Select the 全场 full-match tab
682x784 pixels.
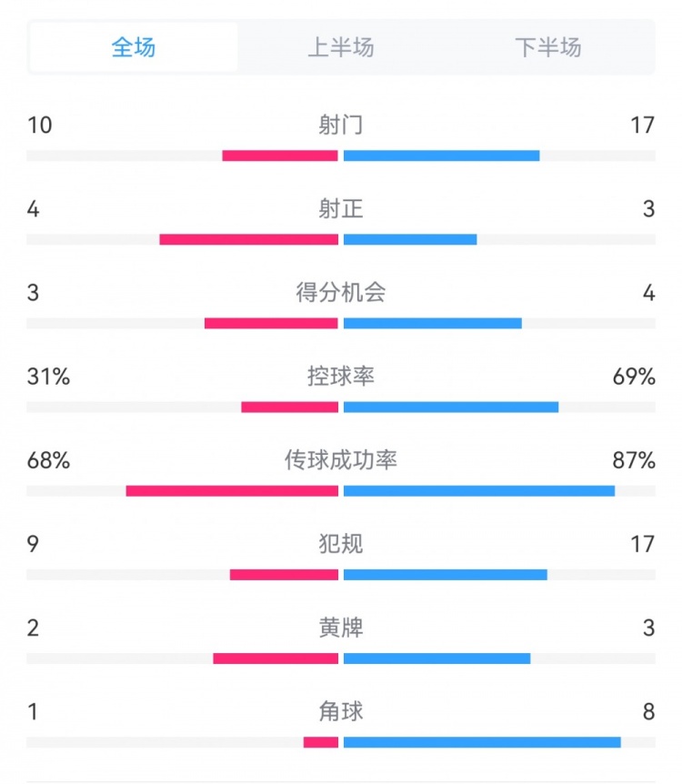coord(134,47)
